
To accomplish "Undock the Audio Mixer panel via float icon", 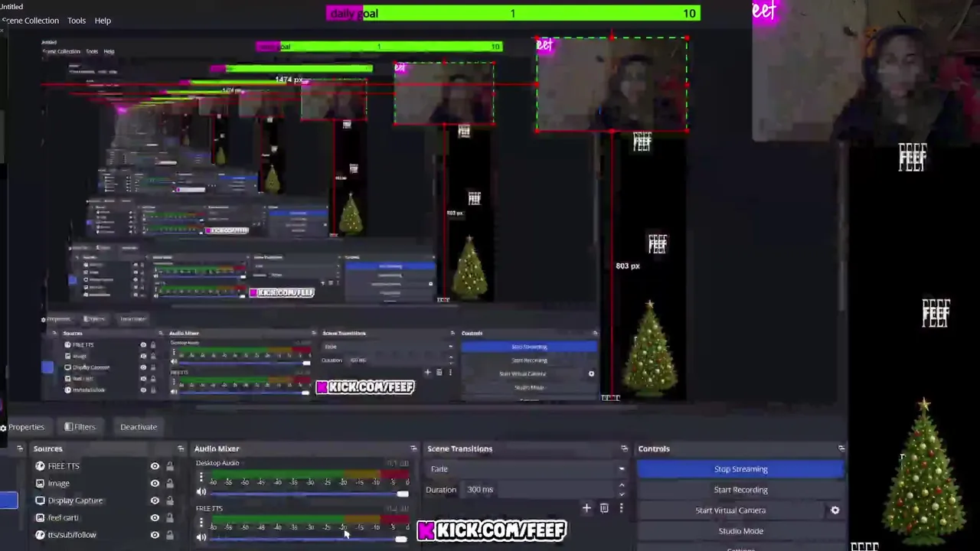I will (x=413, y=448).
